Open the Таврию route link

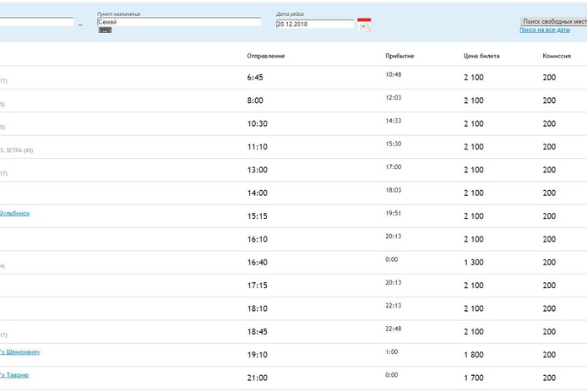pos(14,375)
